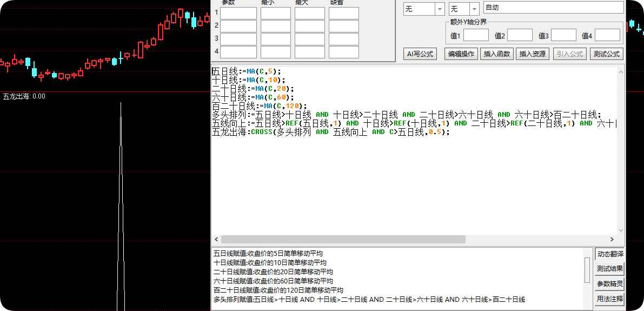Image resolution: width=644 pixels, height=311 pixels.
Task: Click translation line 五日线赋值:收盘价的5日简单移动平均
Action: point(268,254)
